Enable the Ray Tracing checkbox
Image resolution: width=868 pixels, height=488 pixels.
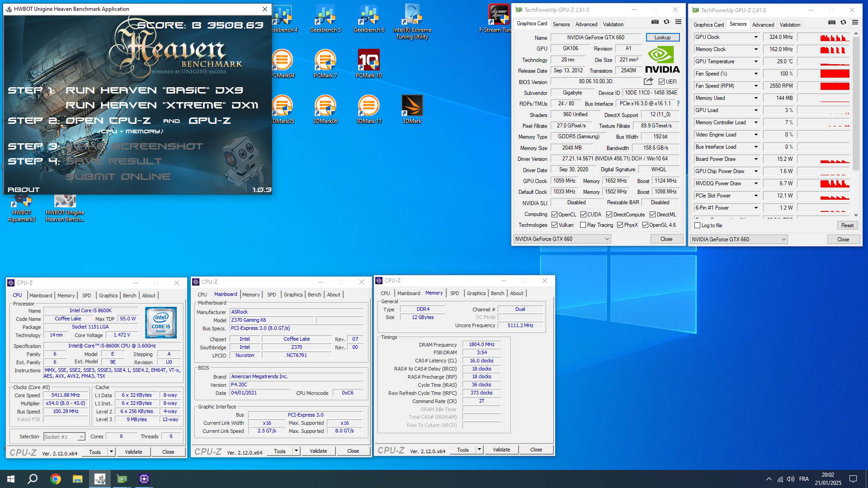tap(583, 225)
